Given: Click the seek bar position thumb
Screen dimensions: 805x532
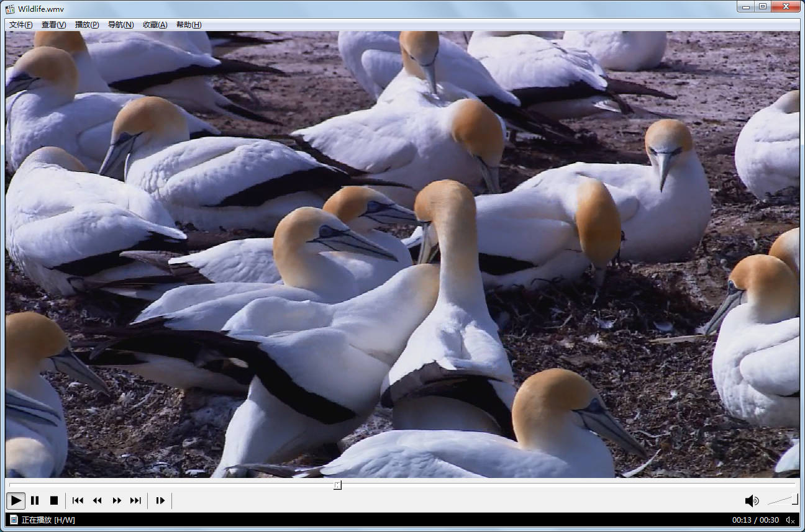Looking at the screenshot, I should (337, 485).
